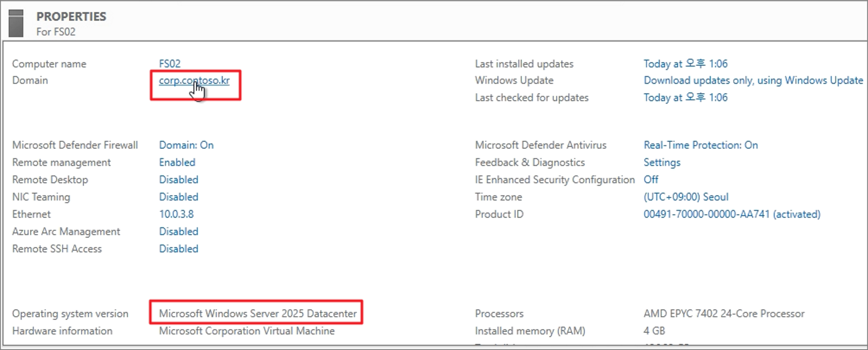868x350 pixels.
Task: Click the 'For FS02' subtitle text
Action: tap(56, 32)
